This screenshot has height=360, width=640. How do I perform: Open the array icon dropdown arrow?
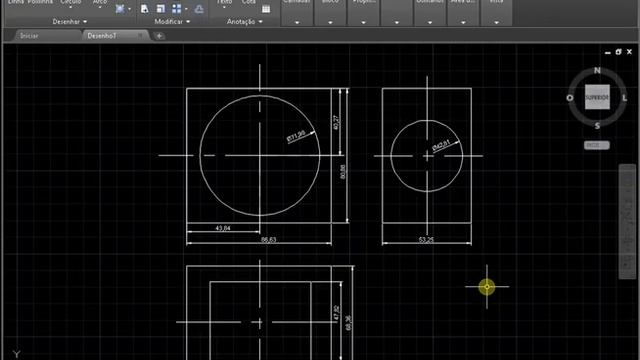tap(187, 9)
